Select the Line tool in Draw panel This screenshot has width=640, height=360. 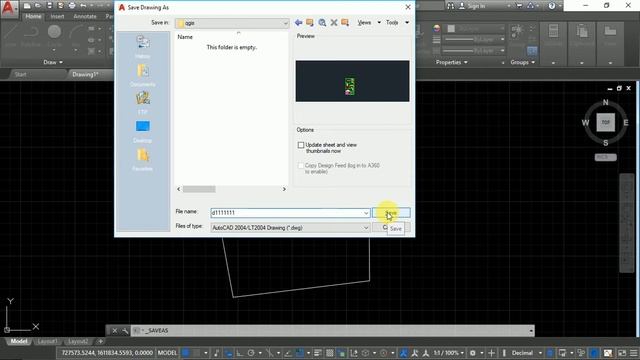(10, 34)
